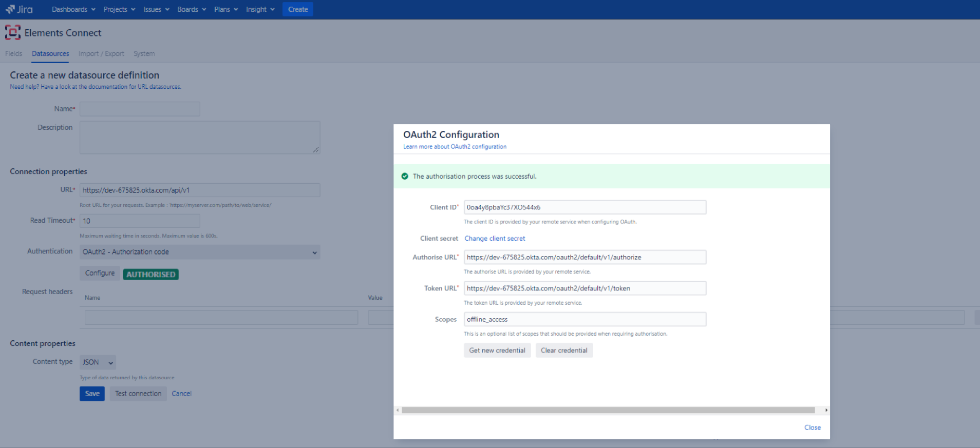Click the Jira logo in header
This screenshot has height=448, width=980.
pos(19,9)
